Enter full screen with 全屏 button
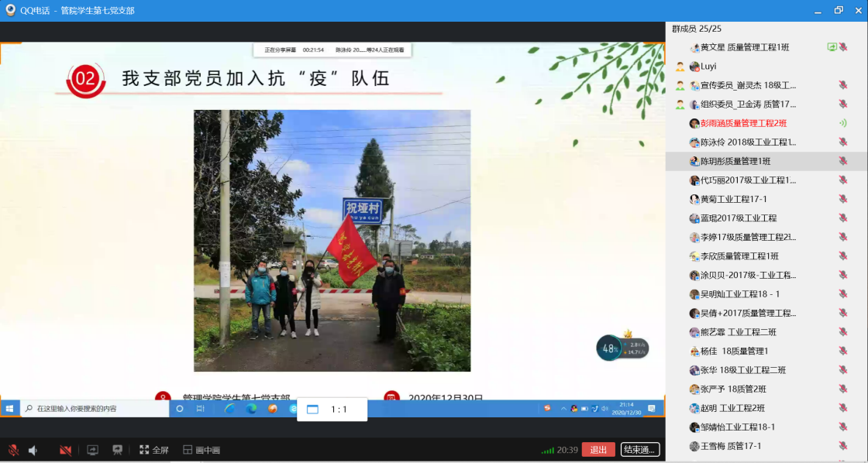The height and width of the screenshot is (463, 868). tap(153, 450)
